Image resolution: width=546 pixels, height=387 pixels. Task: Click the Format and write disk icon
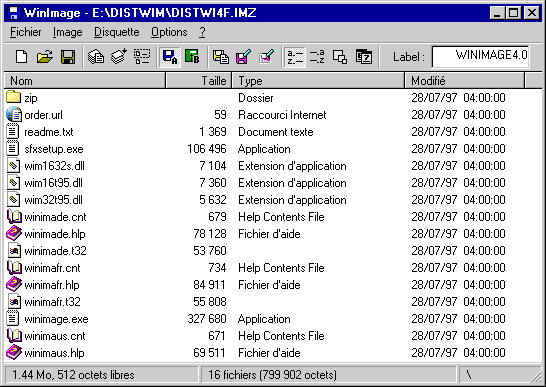coord(266,56)
